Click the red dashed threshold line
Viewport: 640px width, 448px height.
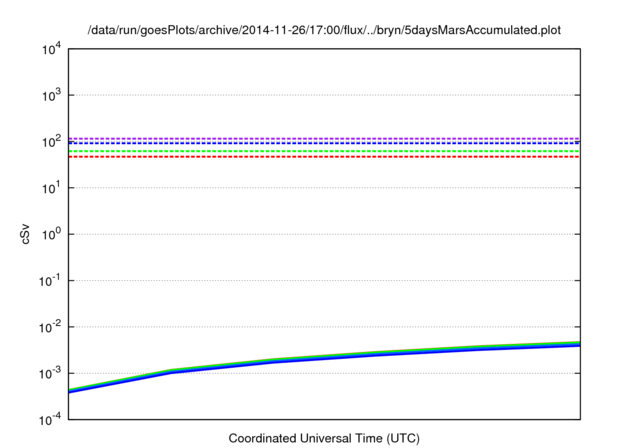324,157
